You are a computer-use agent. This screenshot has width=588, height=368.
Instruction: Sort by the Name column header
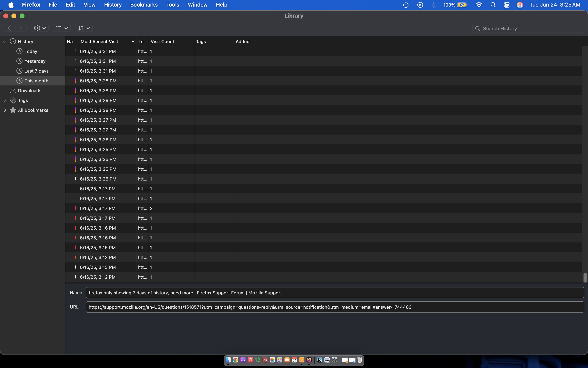pos(72,42)
